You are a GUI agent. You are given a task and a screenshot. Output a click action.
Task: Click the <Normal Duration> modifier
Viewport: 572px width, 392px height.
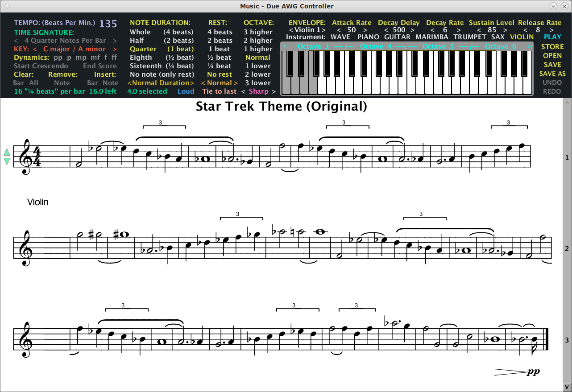tap(161, 83)
